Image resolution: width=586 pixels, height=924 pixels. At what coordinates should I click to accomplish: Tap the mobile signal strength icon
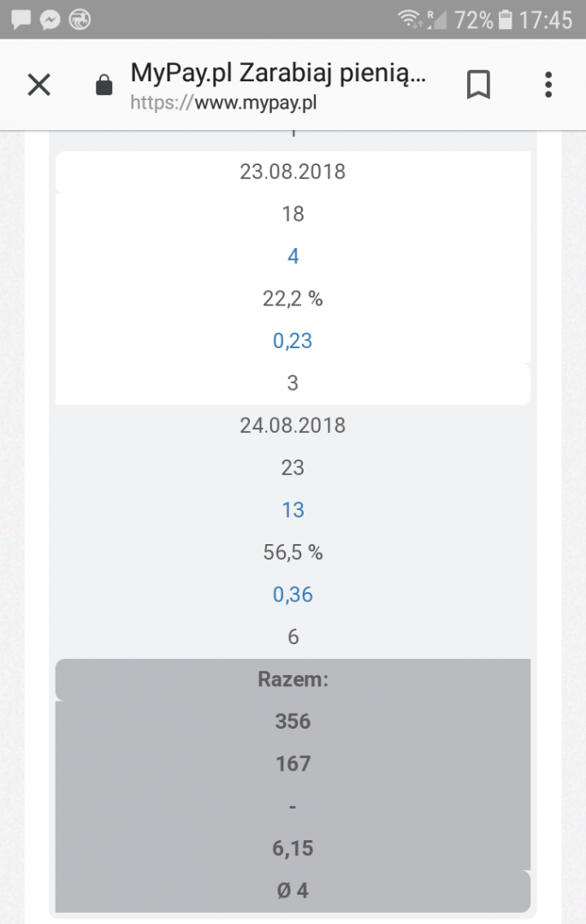[x=437, y=19]
